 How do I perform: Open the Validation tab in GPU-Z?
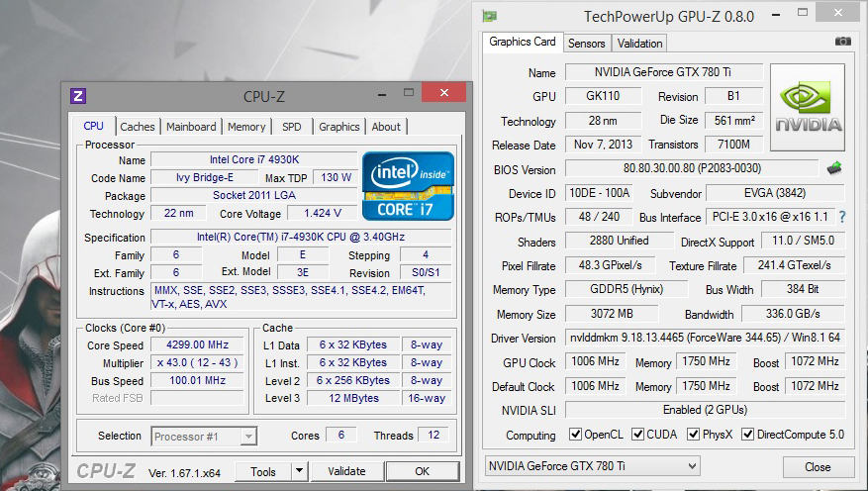tap(639, 44)
